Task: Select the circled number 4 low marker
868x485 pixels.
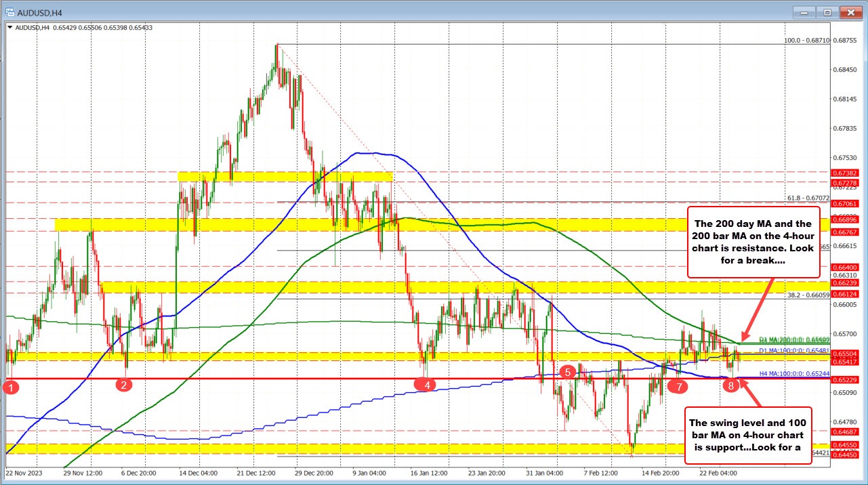Action: pos(426,384)
